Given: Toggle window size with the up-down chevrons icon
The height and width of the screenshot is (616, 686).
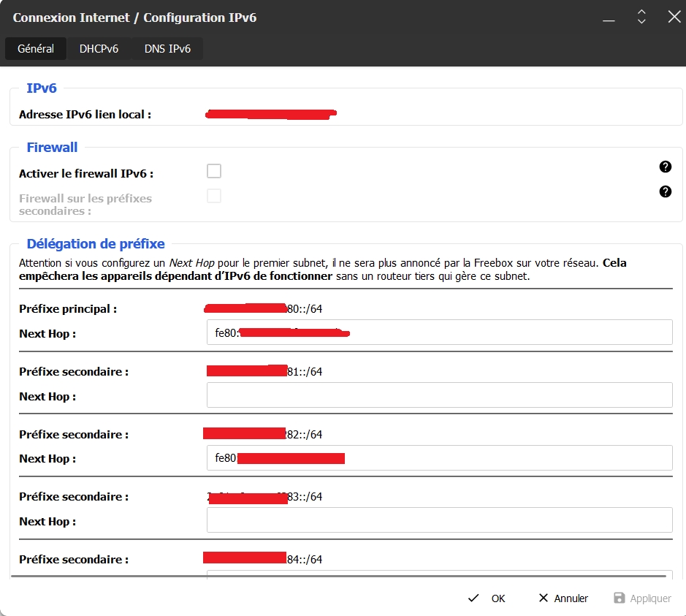Looking at the screenshot, I should pos(641,17).
